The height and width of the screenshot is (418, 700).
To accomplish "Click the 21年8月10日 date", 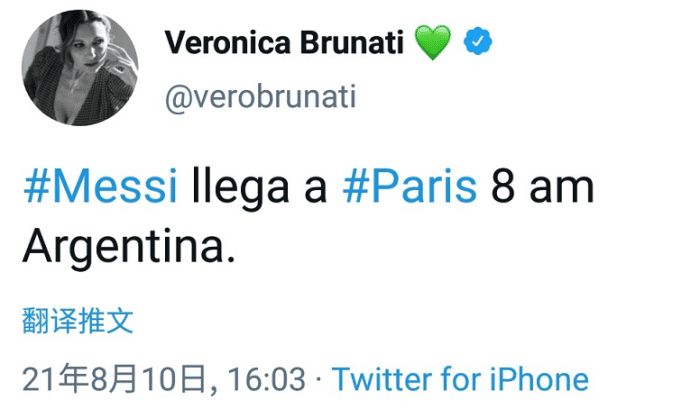I will point(117,380).
